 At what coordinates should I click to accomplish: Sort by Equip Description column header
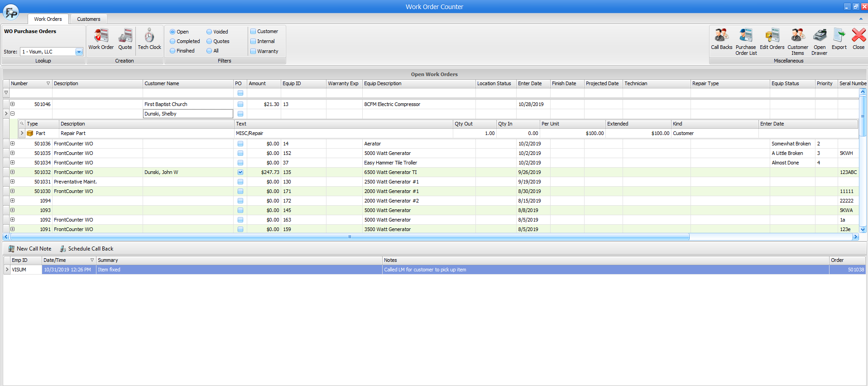(419, 83)
